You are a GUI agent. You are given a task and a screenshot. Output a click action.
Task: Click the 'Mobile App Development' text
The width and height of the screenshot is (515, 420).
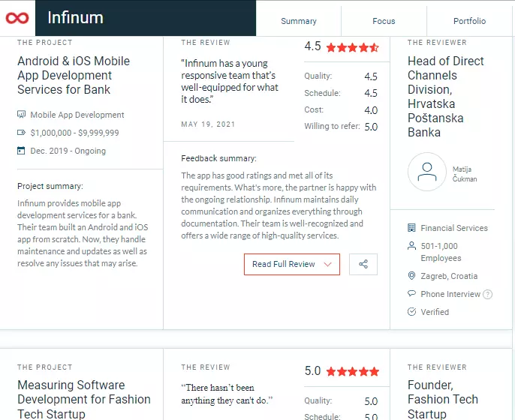coord(77,115)
